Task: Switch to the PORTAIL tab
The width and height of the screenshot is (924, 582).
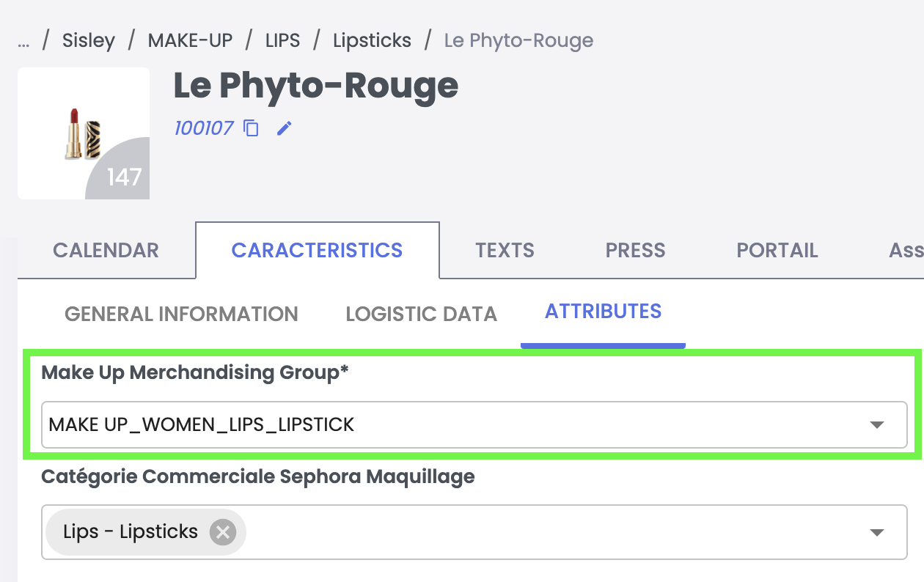Action: click(x=777, y=251)
